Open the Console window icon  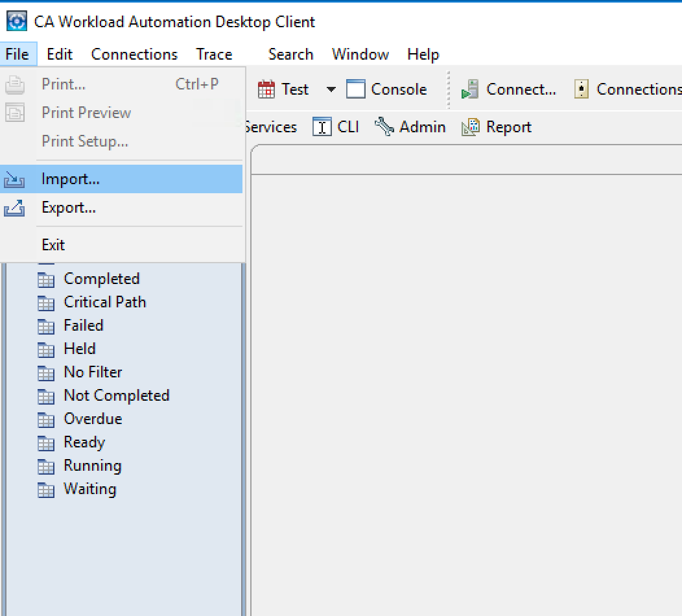click(x=356, y=89)
